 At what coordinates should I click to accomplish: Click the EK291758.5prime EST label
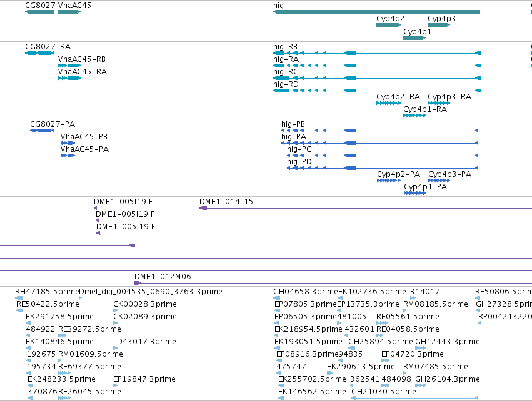coord(60,317)
